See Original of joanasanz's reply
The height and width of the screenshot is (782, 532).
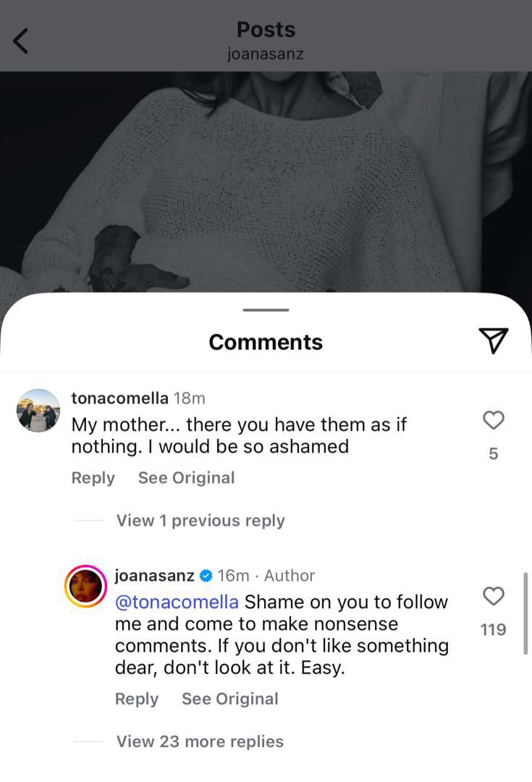[x=229, y=699]
